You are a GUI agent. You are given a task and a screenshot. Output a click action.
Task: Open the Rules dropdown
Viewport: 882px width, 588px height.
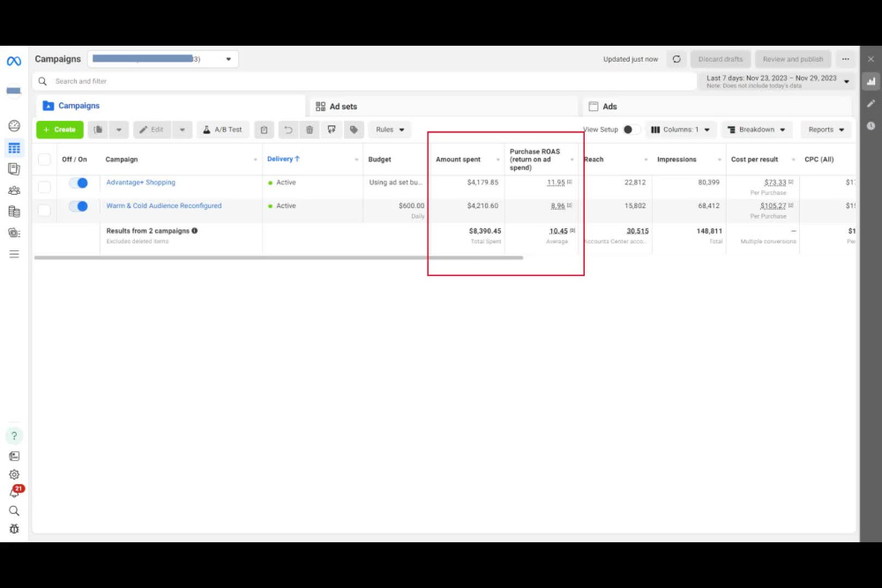pyautogui.click(x=390, y=130)
